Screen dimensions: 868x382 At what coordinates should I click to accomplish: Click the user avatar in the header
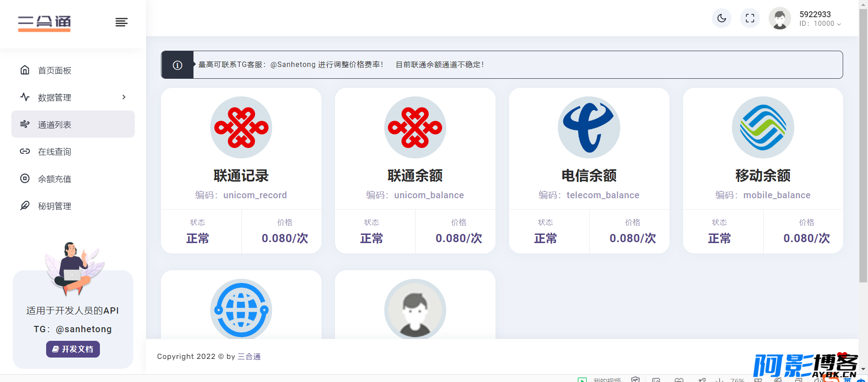780,19
